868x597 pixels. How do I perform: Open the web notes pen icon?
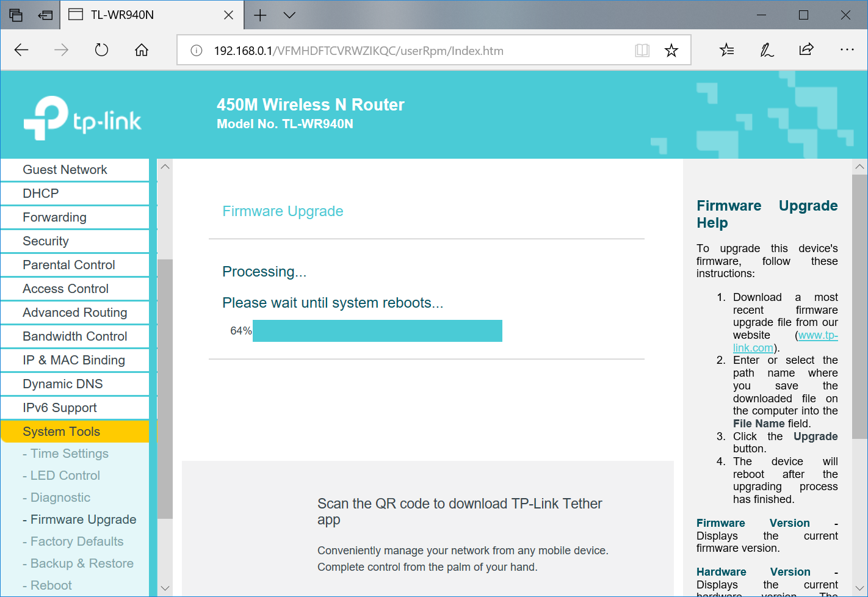767,50
